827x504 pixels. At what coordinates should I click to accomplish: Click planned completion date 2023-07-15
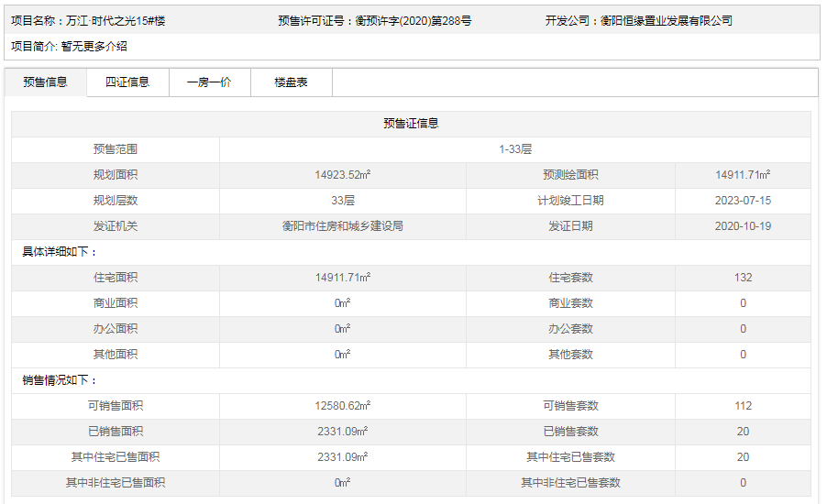click(x=743, y=201)
